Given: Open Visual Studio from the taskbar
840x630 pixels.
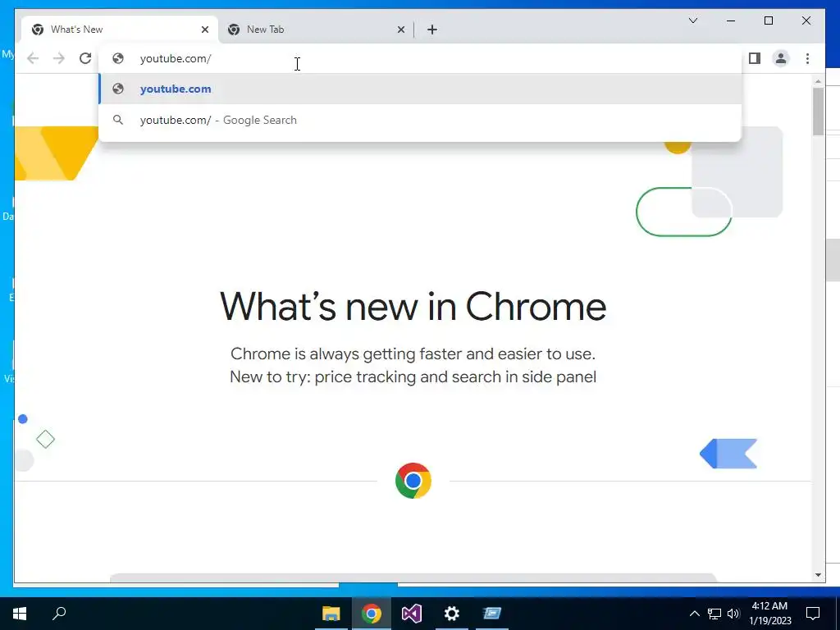Looking at the screenshot, I should [x=412, y=614].
